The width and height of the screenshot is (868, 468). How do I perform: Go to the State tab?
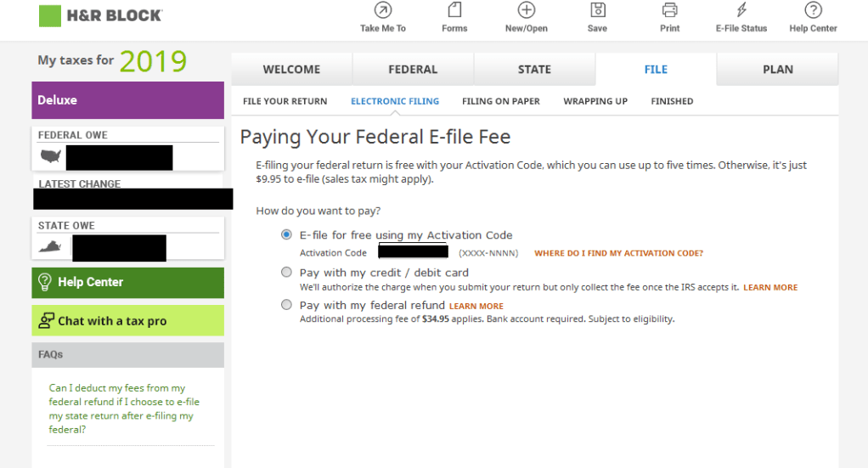click(534, 70)
